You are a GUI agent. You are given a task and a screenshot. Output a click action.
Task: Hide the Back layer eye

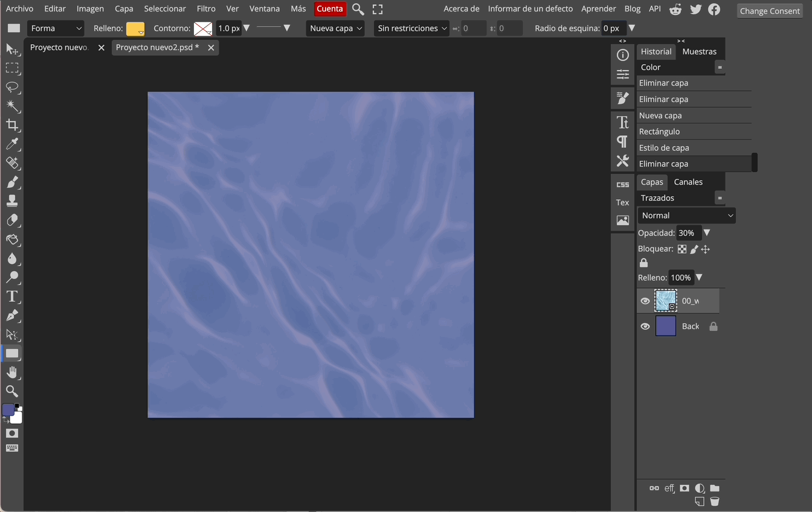tap(645, 326)
